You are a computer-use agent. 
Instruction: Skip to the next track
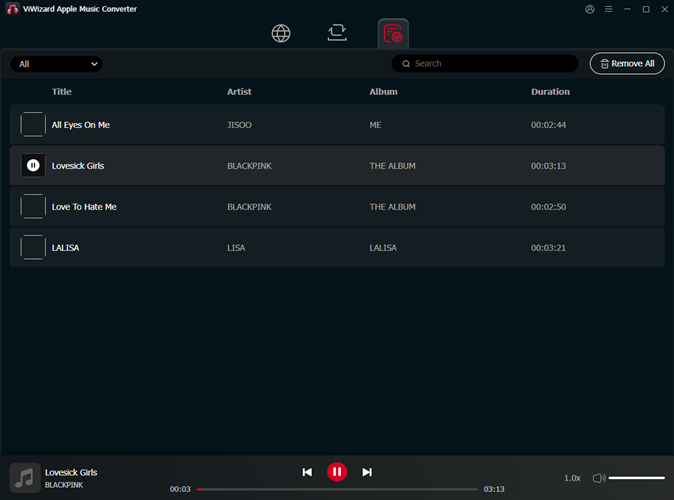pyautogui.click(x=367, y=472)
